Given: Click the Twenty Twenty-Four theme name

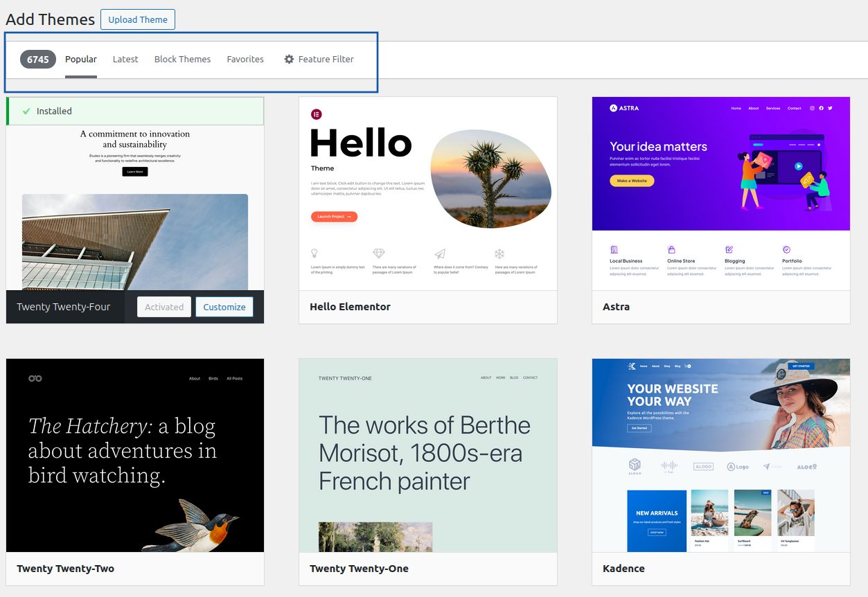Looking at the screenshot, I should pos(64,307).
